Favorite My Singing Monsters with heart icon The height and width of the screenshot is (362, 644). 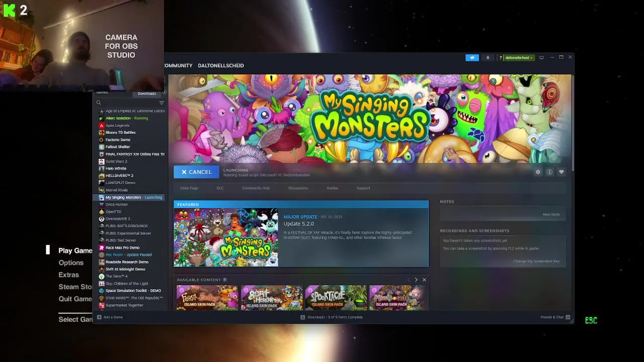click(561, 172)
